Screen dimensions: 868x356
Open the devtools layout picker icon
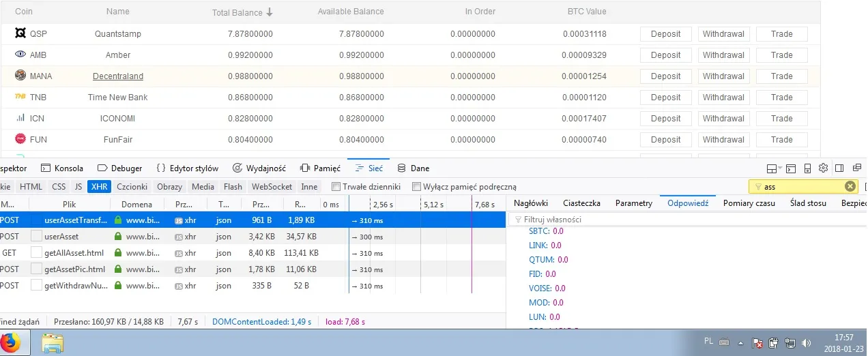coord(774,168)
